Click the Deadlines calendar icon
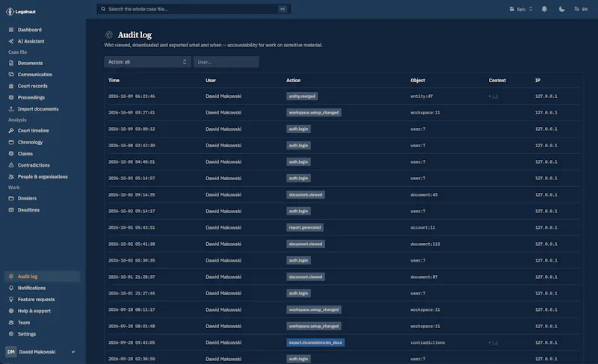This screenshot has height=364, width=598. point(11,209)
